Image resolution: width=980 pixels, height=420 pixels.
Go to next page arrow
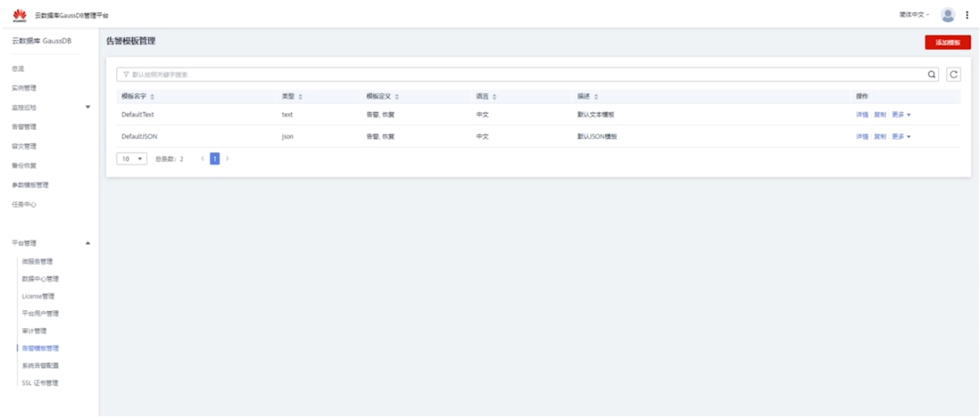pyautogui.click(x=227, y=159)
